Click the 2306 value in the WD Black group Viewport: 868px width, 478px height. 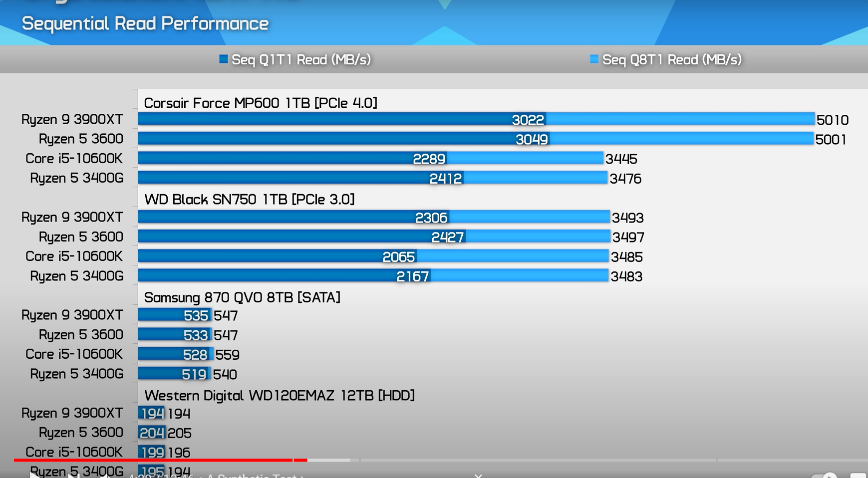[431, 218]
